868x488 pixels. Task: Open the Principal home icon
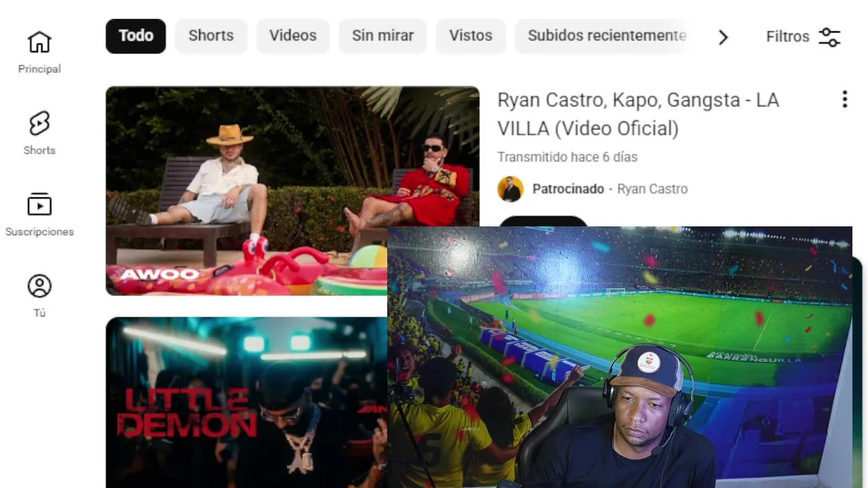39,42
